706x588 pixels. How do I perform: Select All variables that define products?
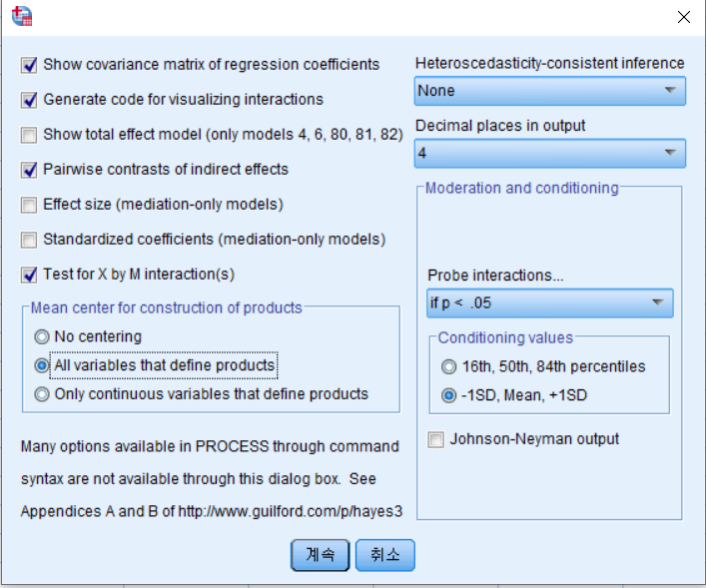pyautogui.click(x=42, y=365)
